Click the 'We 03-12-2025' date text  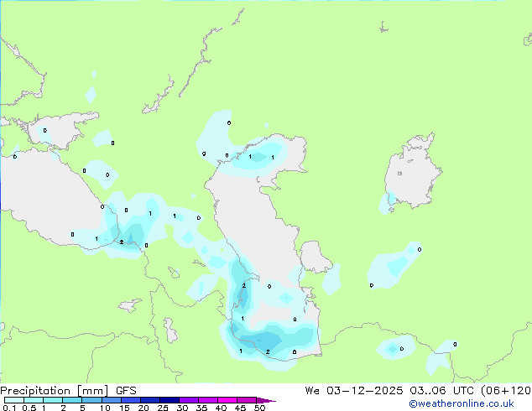pos(354,391)
